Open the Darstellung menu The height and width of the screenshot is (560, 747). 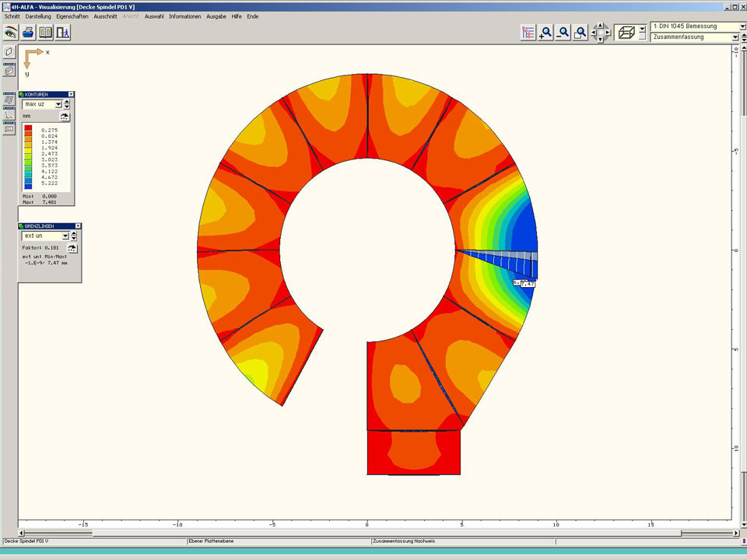38,16
